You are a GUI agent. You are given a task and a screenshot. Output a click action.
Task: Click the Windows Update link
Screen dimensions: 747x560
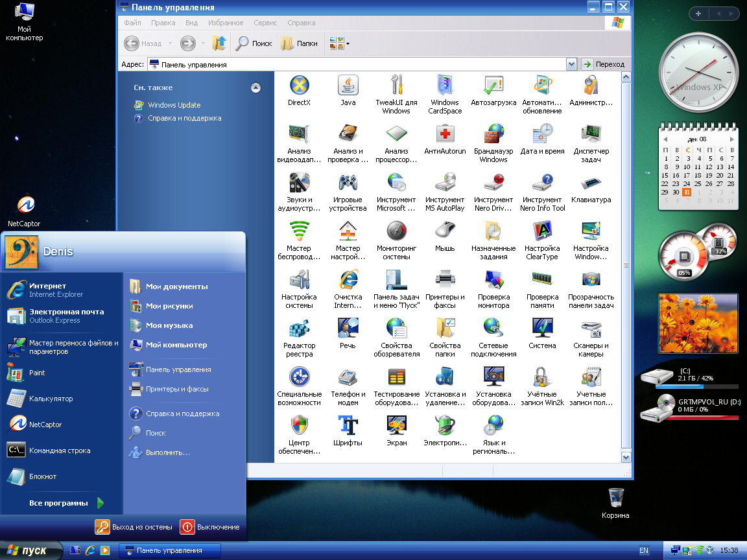[x=174, y=105]
